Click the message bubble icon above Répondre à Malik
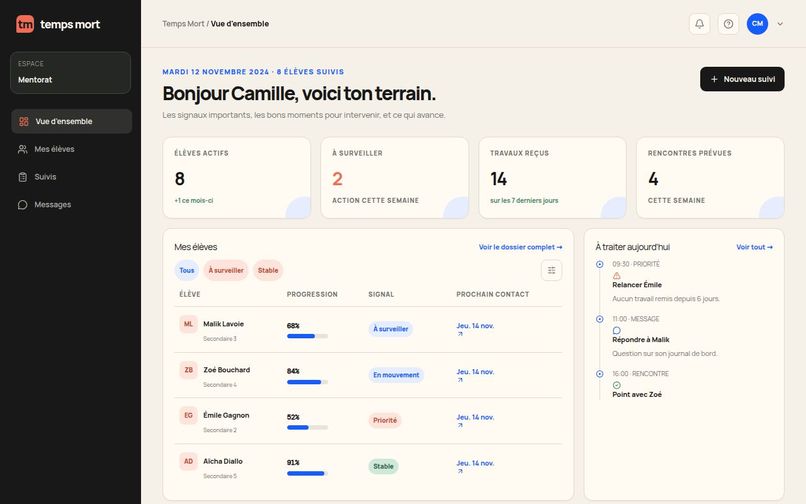 617,331
